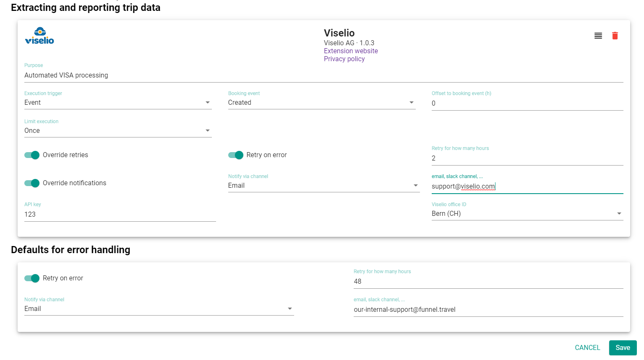This screenshot has width=644, height=360.
Task: Open the Viselio office ID dropdown
Action: (527, 214)
